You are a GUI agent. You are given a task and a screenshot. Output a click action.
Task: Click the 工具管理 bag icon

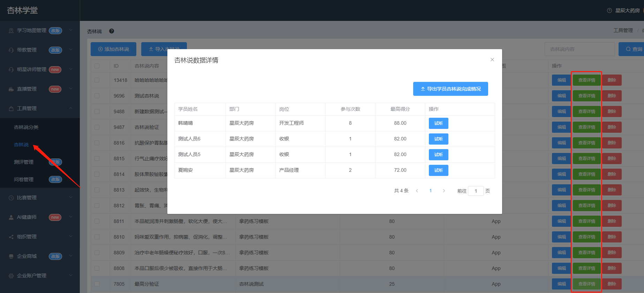coord(11,109)
